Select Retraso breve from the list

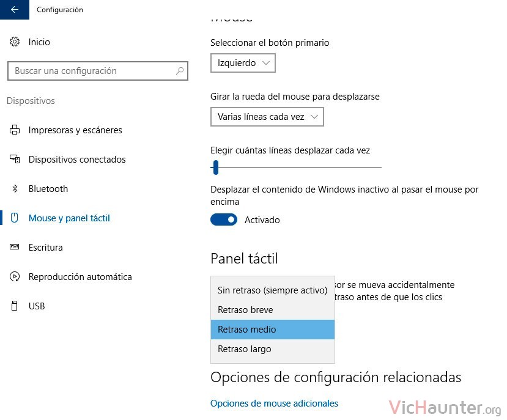(273, 310)
